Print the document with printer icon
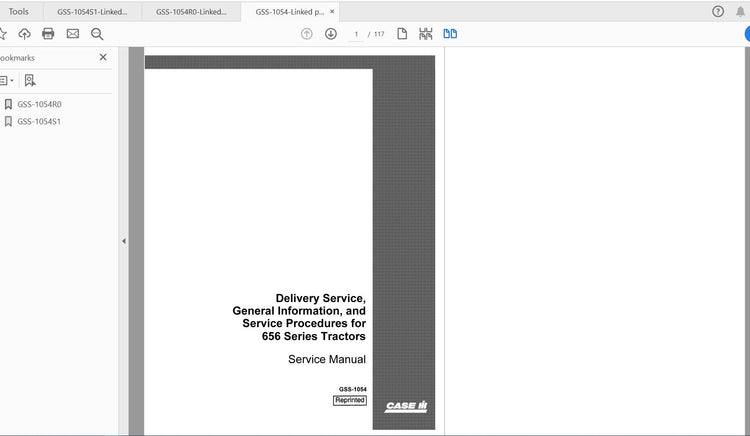The image size is (750, 436). pyautogui.click(x=48, y=33)
